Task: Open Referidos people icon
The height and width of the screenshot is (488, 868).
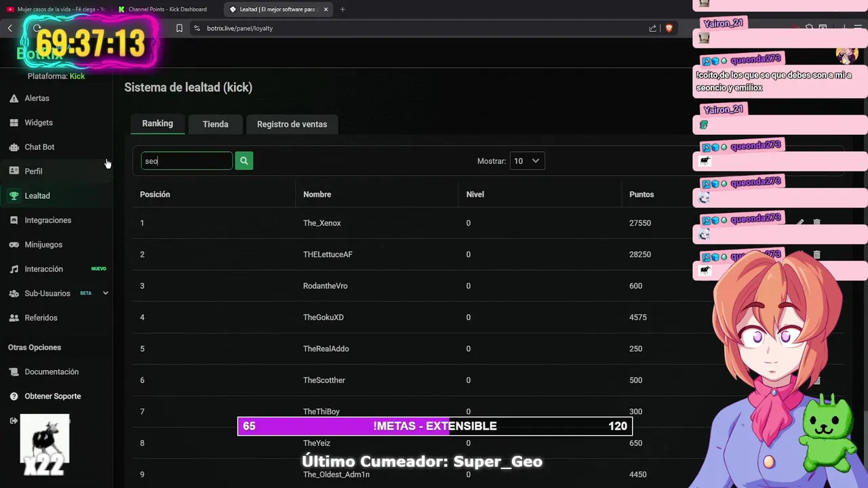Action: [14, 318]
